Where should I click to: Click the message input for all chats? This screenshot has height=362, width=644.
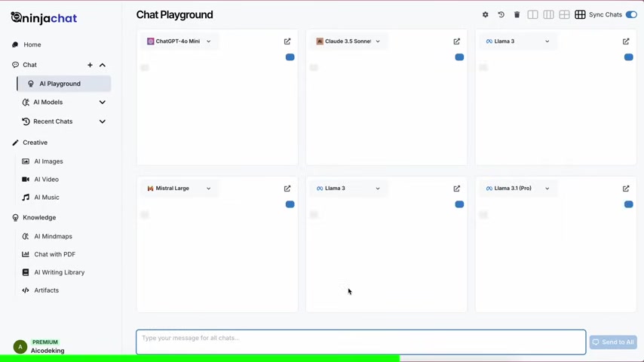[x=361, y=342]
